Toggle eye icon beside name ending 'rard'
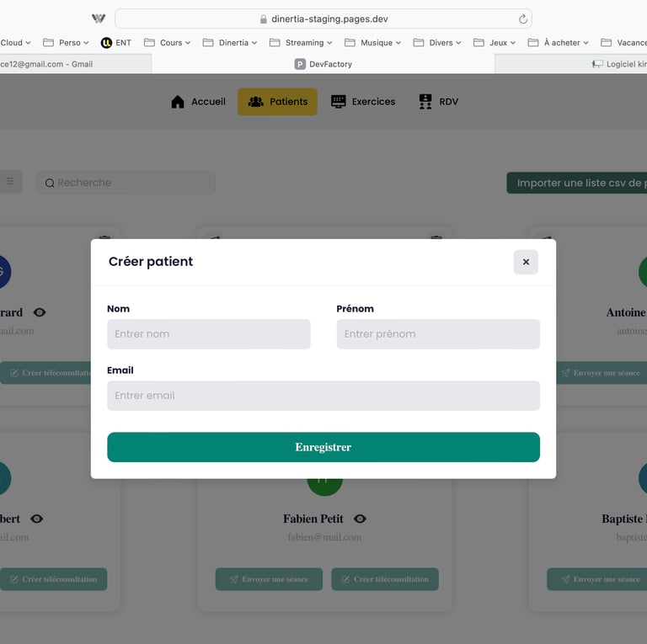Viewport: 647px width, 644px height. coord(40,312)
